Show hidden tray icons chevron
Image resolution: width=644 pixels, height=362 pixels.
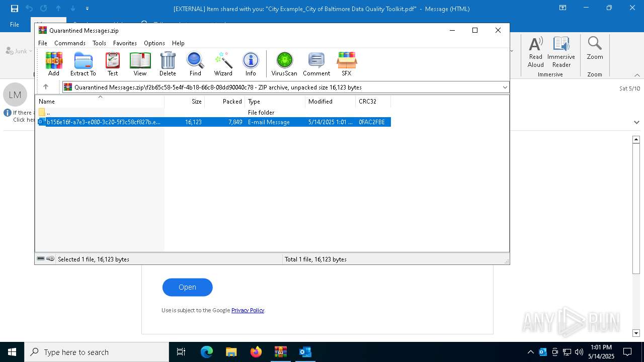click(x=530, y=352)
